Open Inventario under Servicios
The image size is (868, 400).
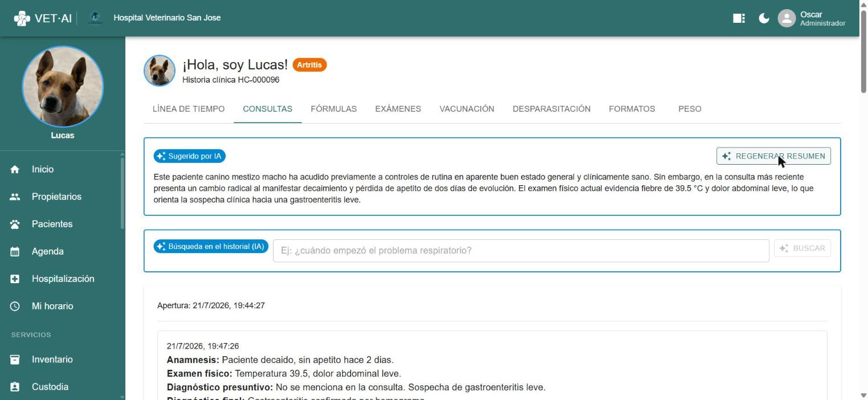click(x=62, y=360)
